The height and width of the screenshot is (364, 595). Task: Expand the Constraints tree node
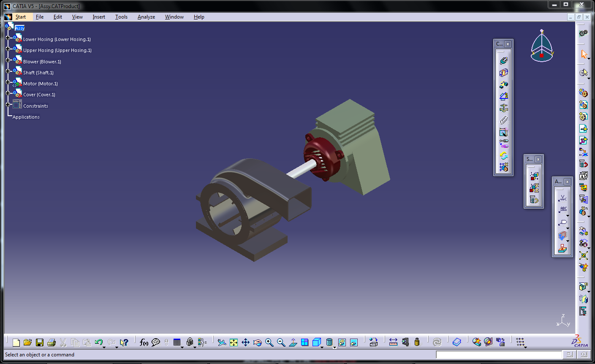[8, 104]
